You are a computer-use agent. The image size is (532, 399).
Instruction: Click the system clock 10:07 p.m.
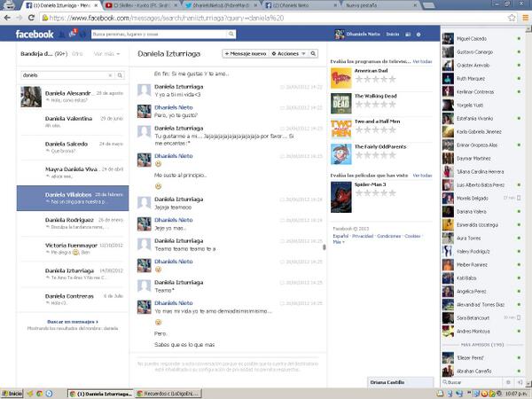point(516,394)
